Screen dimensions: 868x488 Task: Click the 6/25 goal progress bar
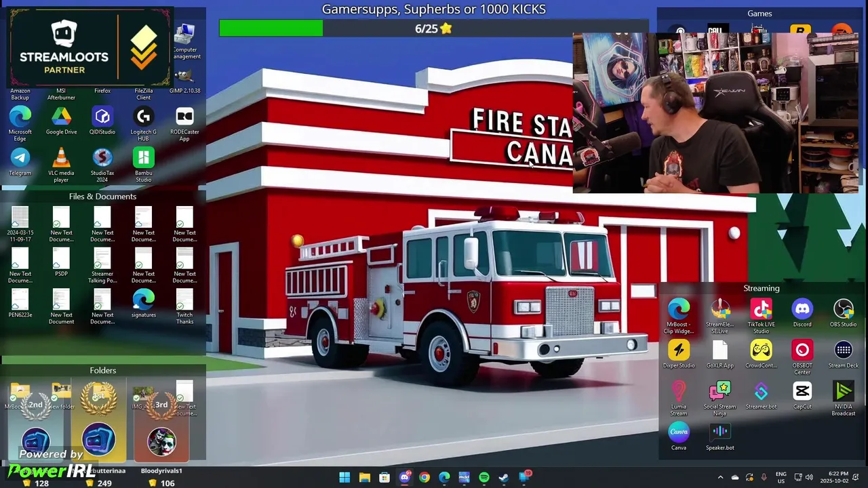point(434,28)
